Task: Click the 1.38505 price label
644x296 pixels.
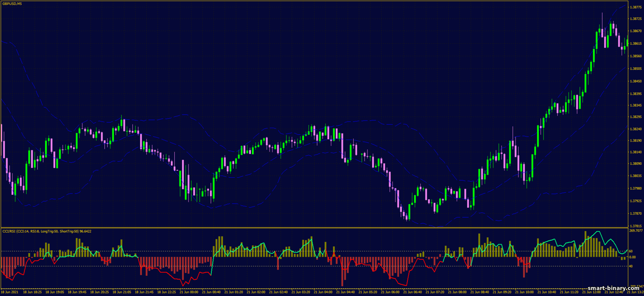Action: (635, 69)
